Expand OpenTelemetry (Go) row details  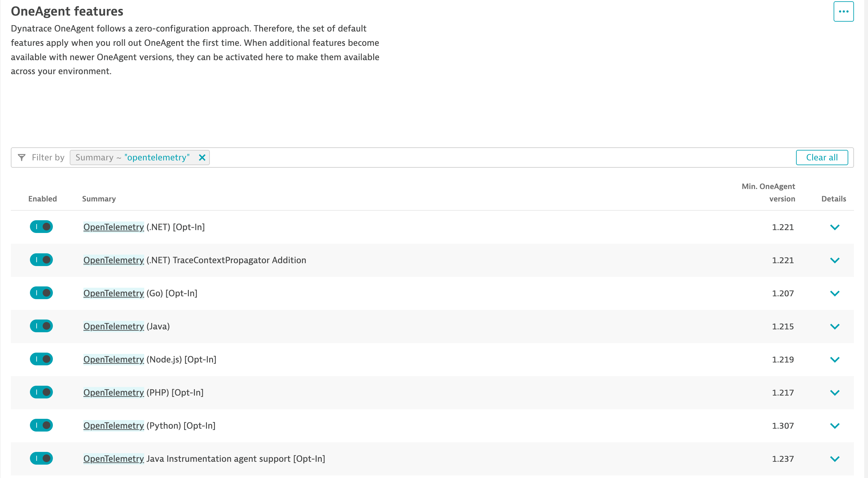point(834,293)
